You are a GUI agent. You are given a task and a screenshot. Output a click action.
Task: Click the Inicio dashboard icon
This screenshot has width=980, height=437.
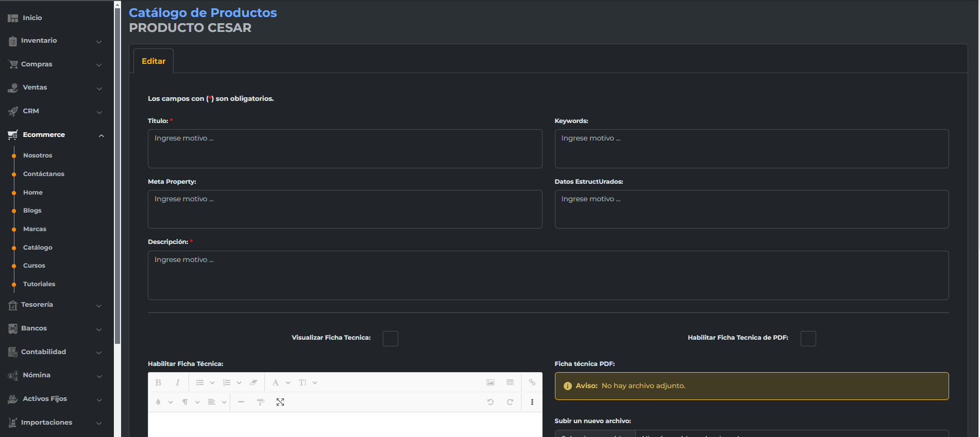[13, 18]
